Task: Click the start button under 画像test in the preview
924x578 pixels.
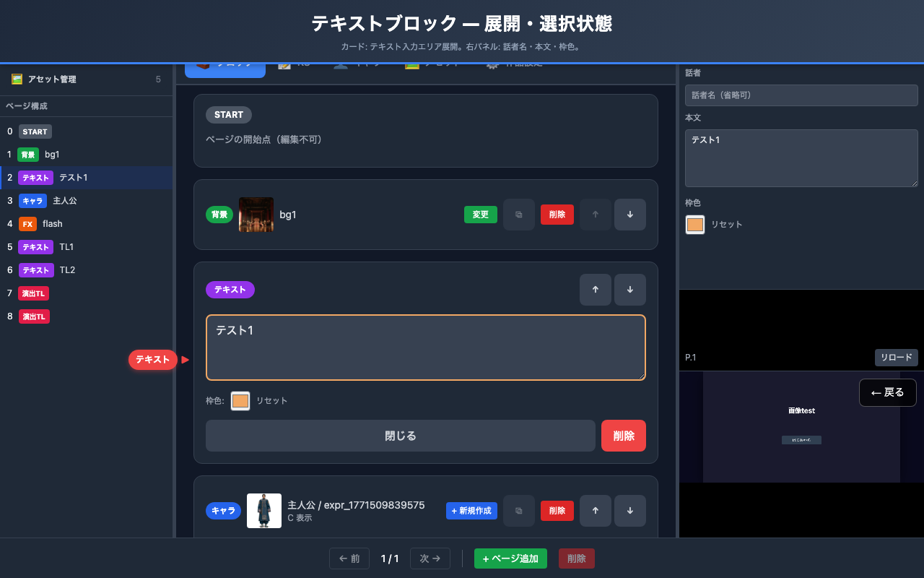Action: [801, 440]
